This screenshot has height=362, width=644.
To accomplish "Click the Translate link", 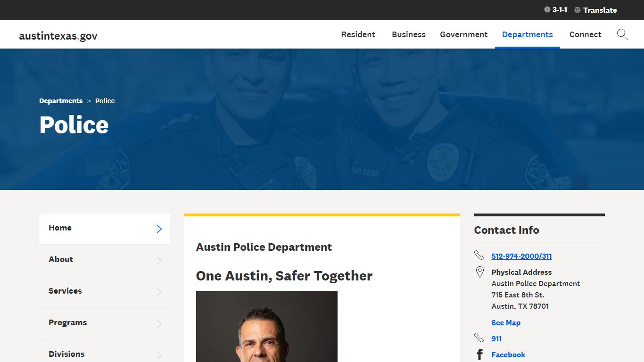I will point(600,10).
